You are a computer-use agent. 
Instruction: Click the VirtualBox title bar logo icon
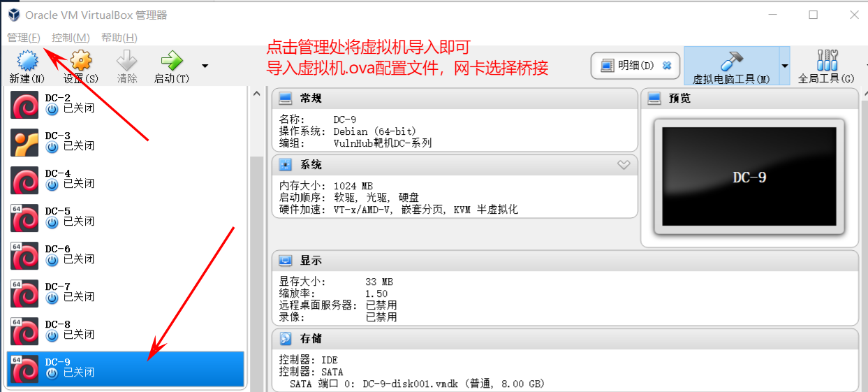click(13, 15)
